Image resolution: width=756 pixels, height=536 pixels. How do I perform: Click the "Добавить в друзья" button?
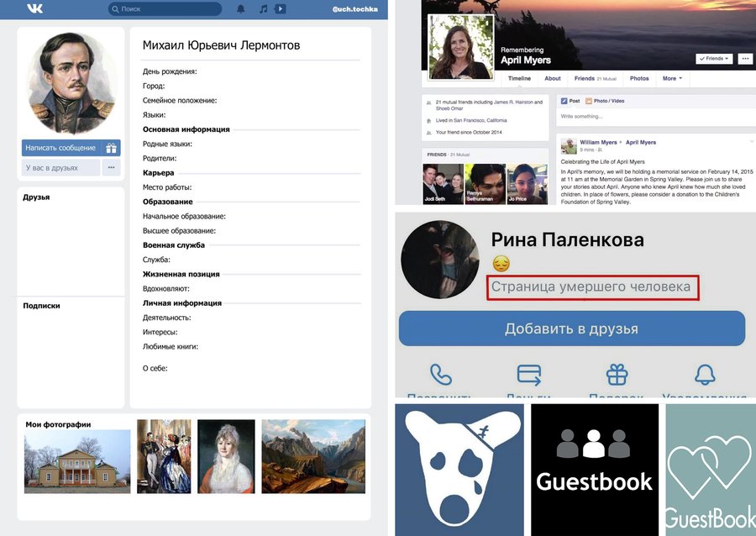coord(572,328)
